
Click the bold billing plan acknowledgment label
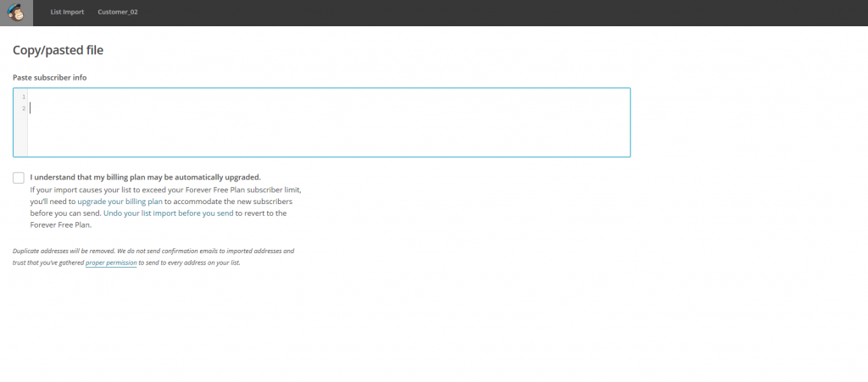[x=145, y=178]
